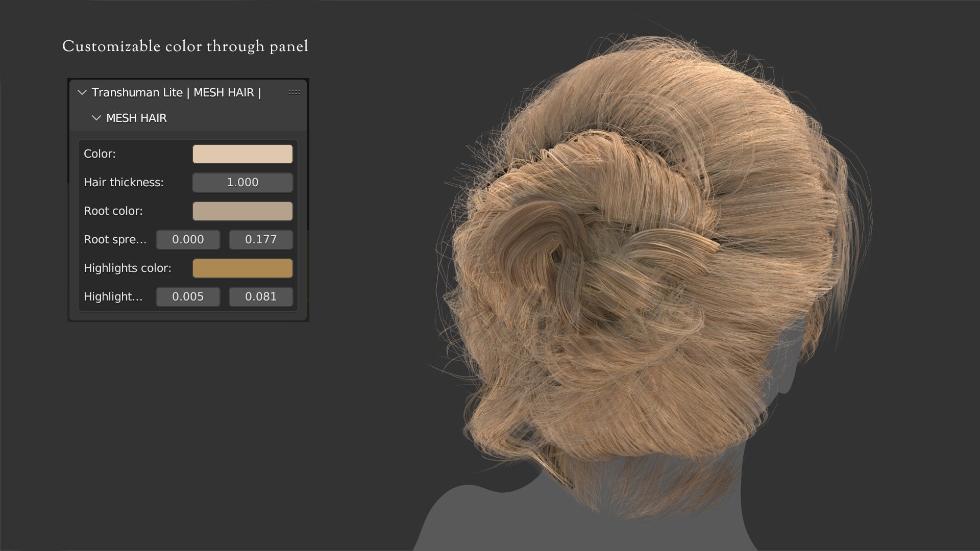The height and width of the screenshot is (551, 980).
Task: Click the Root spread 0.000 field
Action: (x=188, y=240)
